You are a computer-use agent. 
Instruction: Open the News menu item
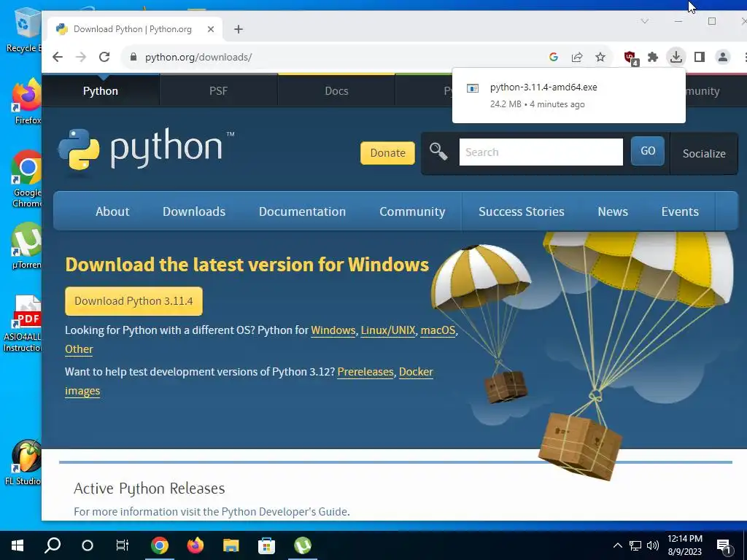click(x=613, y=211)
